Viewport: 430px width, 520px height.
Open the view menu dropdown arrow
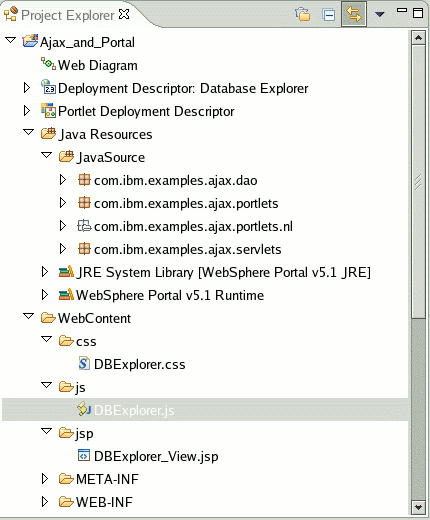pos(380,14)
